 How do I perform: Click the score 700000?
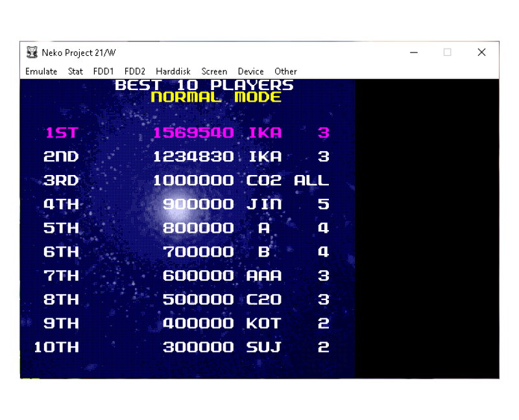click(199, 252)
